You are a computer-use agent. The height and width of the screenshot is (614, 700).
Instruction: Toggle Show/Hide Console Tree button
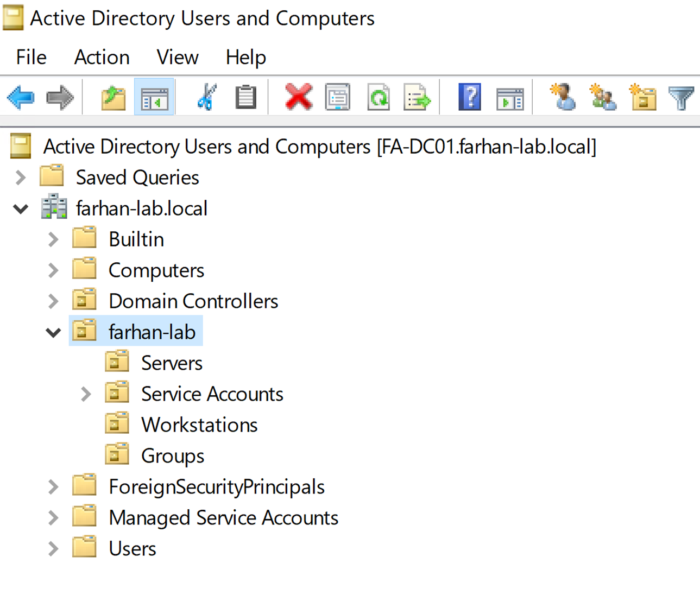[154, 98]
